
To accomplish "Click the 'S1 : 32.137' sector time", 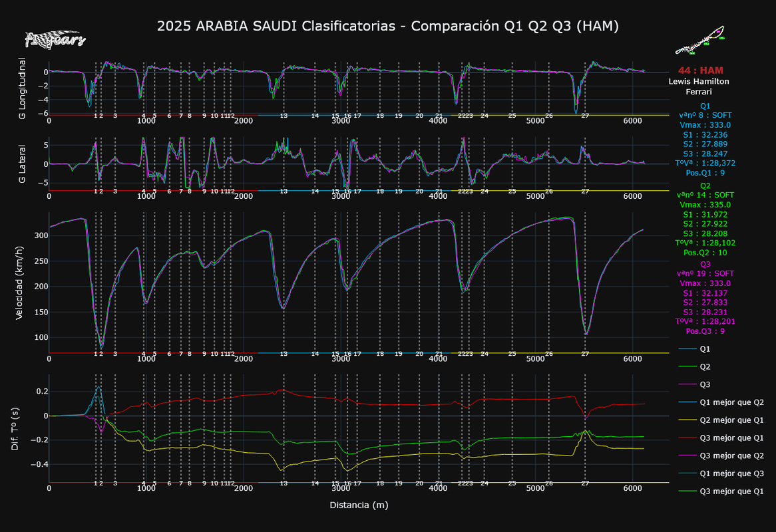I will click(705, 293).
